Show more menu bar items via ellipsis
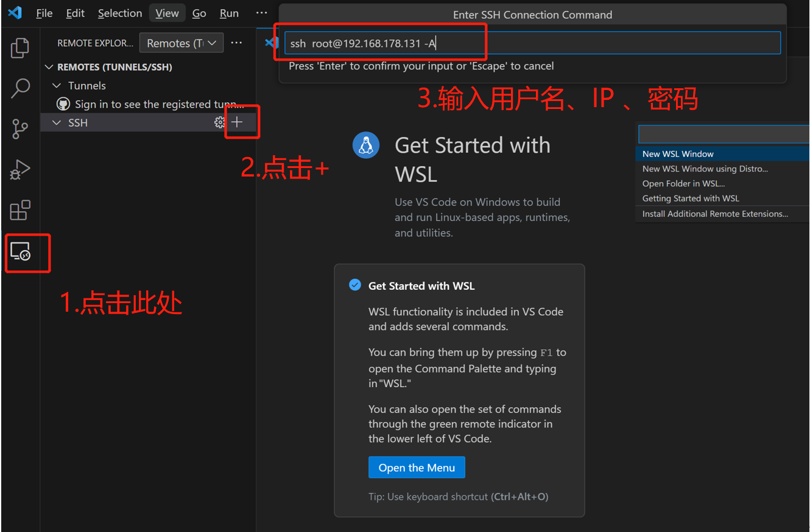 261,13
